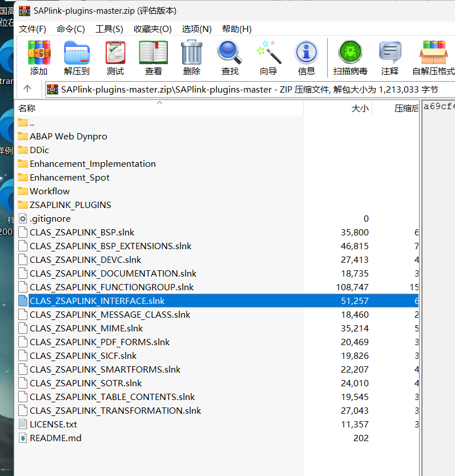Select CLAS_ZSAPLINK_TRANSFORMATION.slnk in the list

point(115,410)
